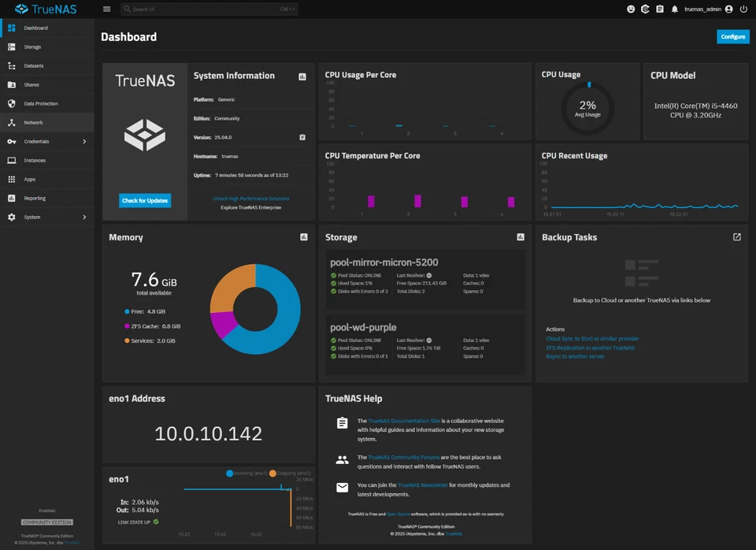Open the jobs clipboard icon in header
Image resolution: width=756 pixels, height=550 pixels.
tap(660, 9)
